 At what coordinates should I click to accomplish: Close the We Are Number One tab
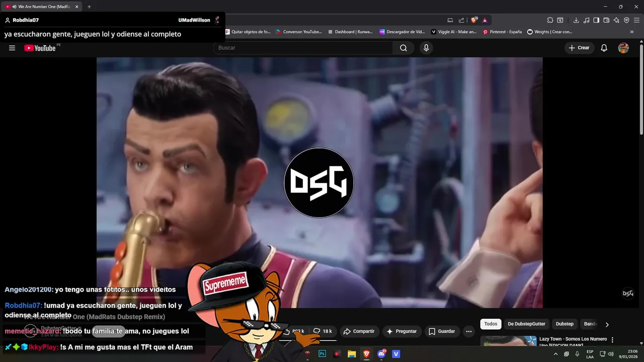76,7
